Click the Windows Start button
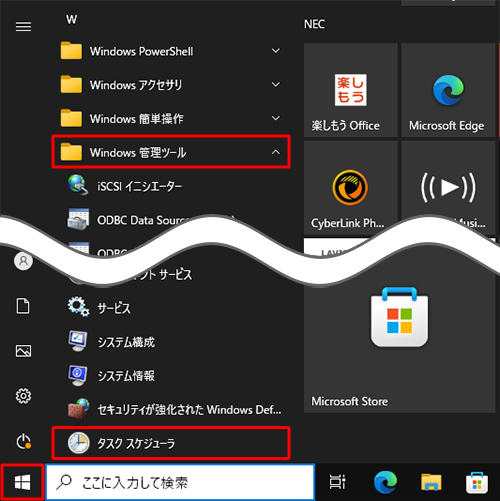The width and height of the screenshot is (500, 501). coord(22,482)
